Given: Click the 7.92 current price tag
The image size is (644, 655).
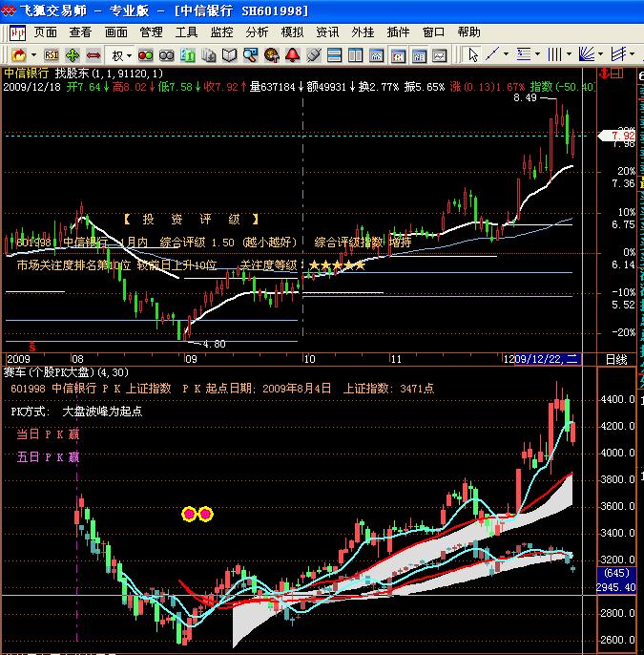Looking at the screenshot, I should [617, 136].
